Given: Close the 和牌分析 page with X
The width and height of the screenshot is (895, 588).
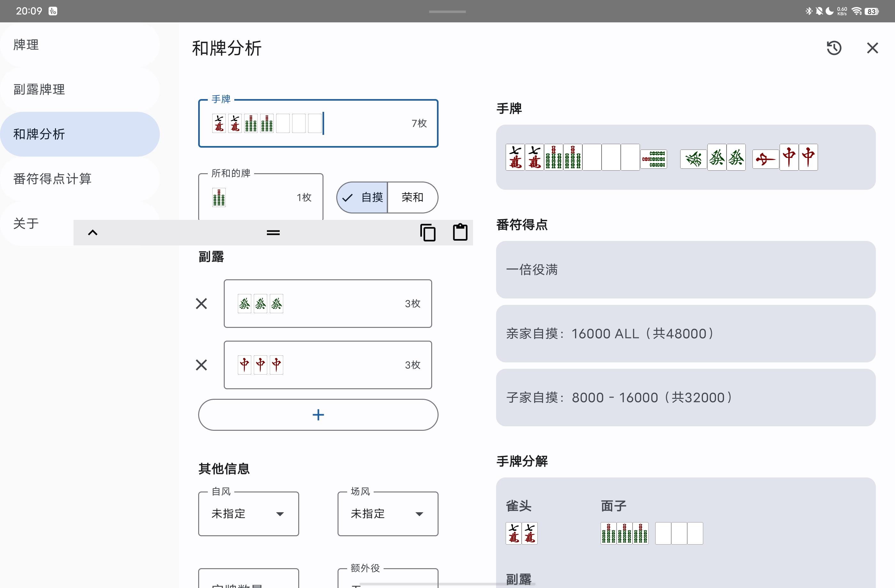Looking at the screenshot, I should coord(872,48).
